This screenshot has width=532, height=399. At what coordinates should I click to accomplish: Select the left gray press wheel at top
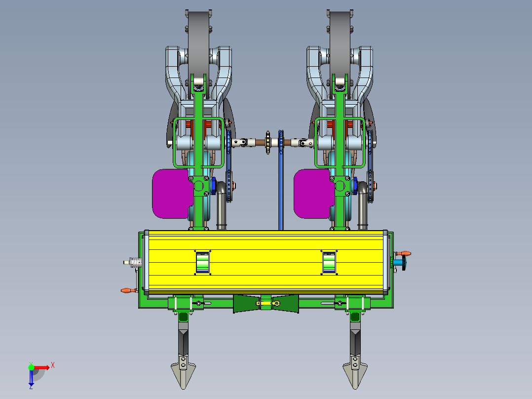pos(198,44)
